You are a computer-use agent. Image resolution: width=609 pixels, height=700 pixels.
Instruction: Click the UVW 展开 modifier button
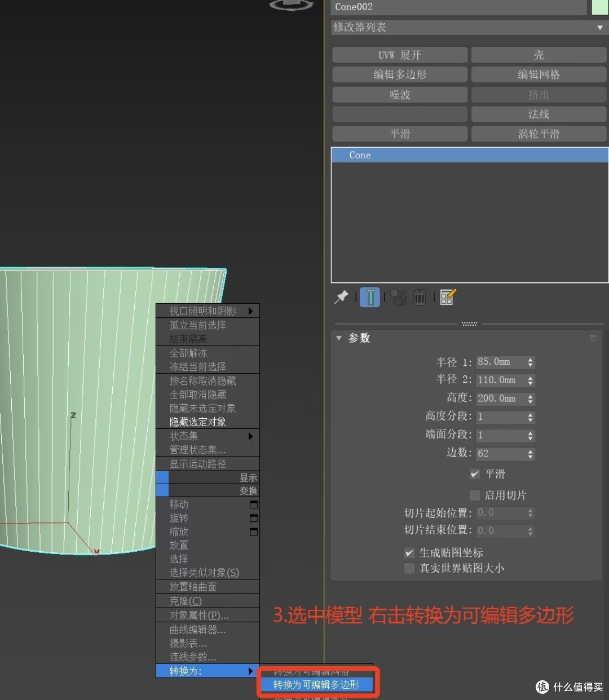(x=400, y=55)
